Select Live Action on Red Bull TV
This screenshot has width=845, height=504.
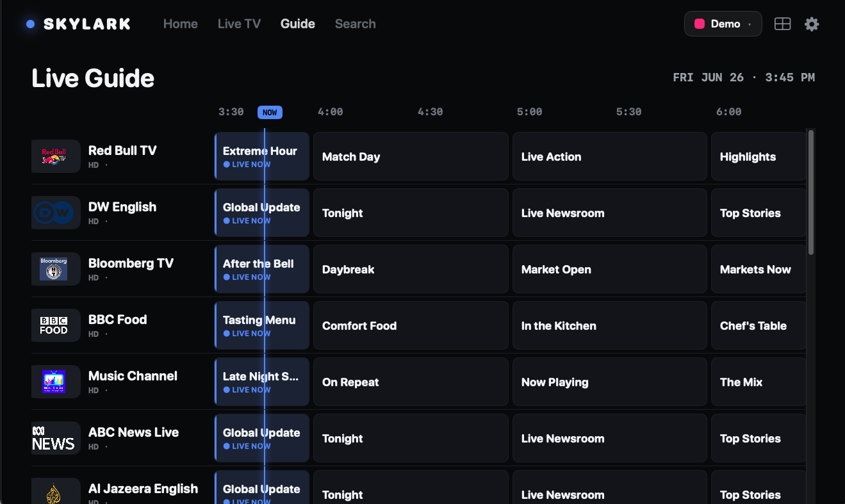[x=610, y=156]
